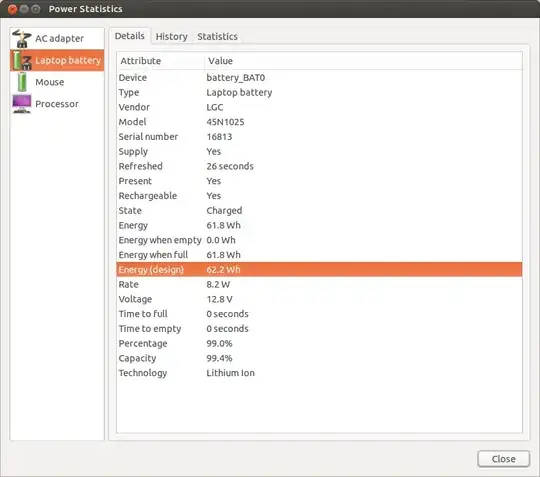Switch to the Details tab
Screen dimensions: 540x477
(129, 36)
